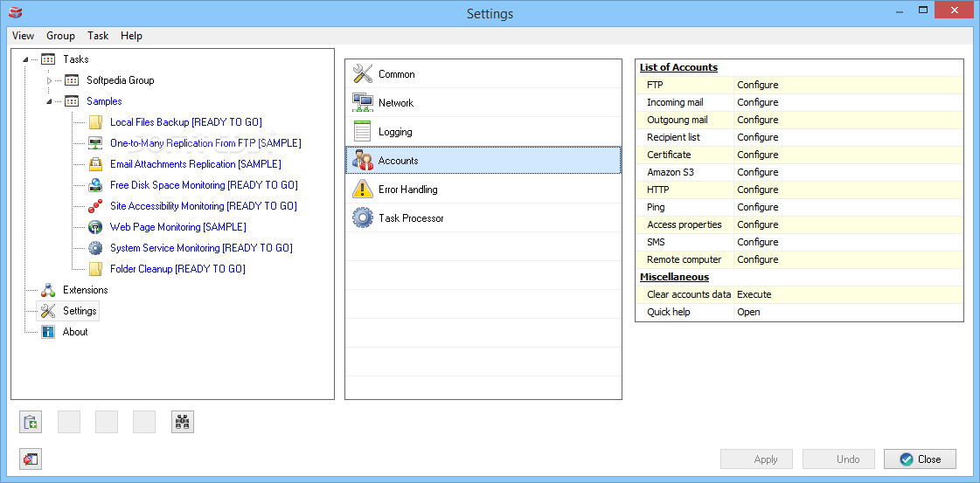Click the Extensions network icon
Image resolution: width=980 pixels, height=483 pixels.
point(48,290)
